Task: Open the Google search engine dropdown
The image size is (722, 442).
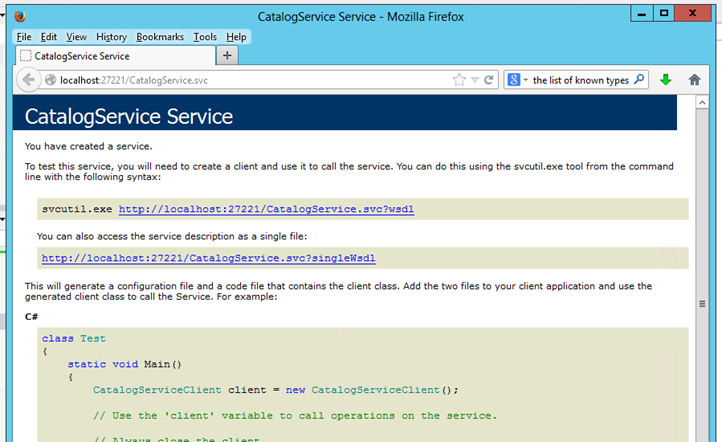Action: pos(517,80)
